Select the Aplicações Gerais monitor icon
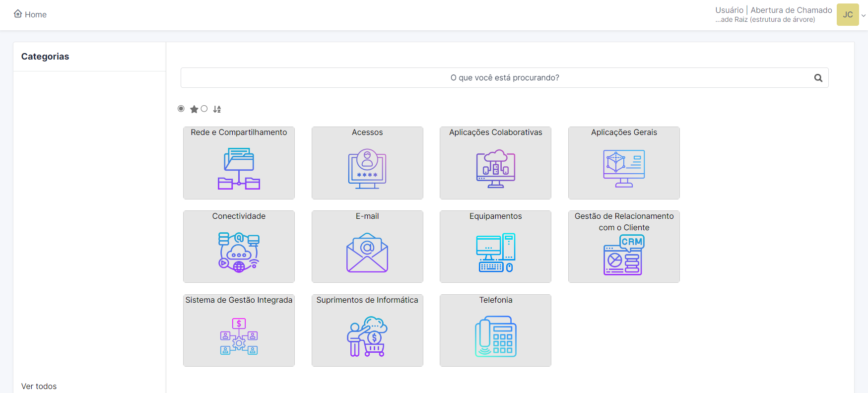The image size is (868, 393). (x=624, y=169)
